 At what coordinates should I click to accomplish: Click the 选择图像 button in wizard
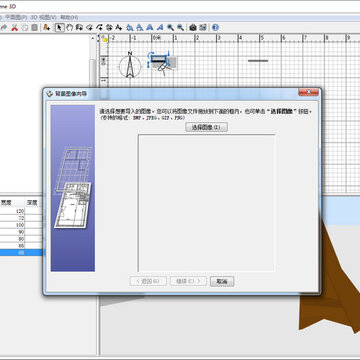[206, 127]
